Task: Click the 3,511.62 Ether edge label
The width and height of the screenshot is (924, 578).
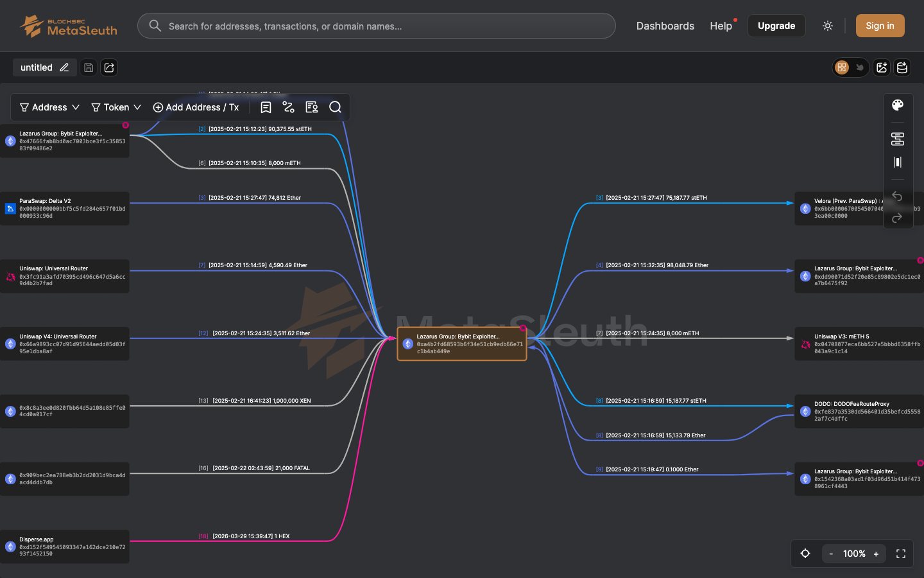Action: [254, 333]
